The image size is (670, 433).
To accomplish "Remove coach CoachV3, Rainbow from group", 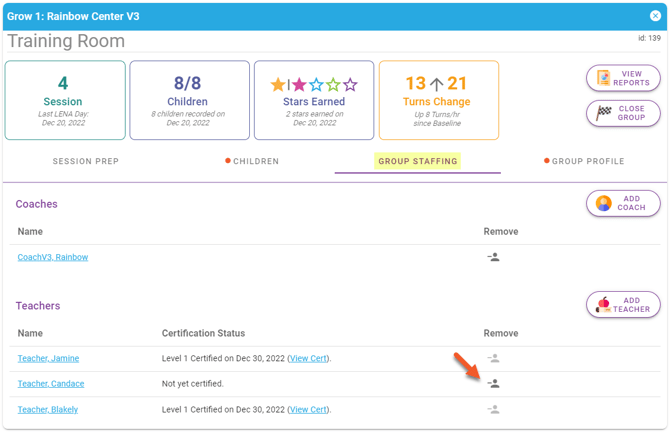I will click(493, 257).
